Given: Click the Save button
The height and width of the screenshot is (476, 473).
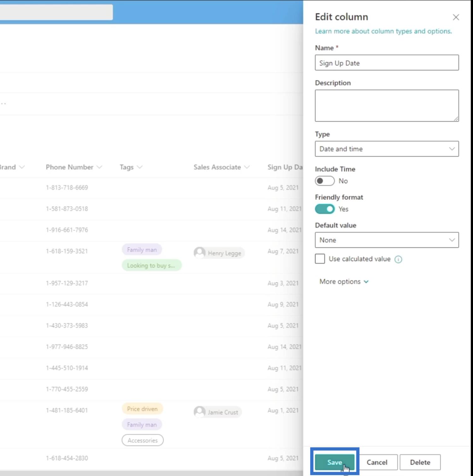Looking at the screenshot, I should tap(334, 462).
